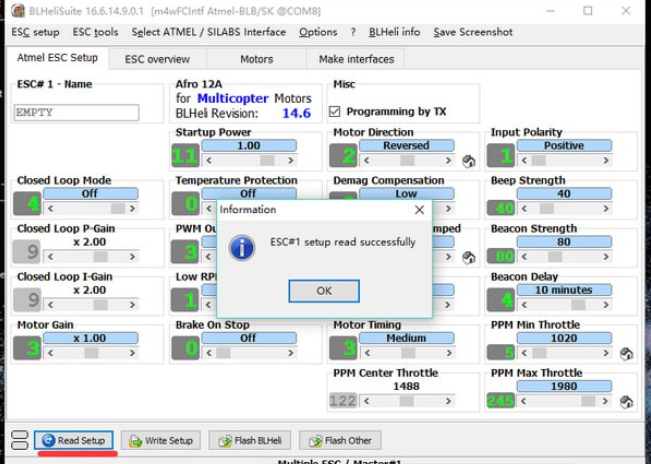Click Save Screenshot menu item
The width and height of the screenshot is (651, 464).
coord(473,32)
